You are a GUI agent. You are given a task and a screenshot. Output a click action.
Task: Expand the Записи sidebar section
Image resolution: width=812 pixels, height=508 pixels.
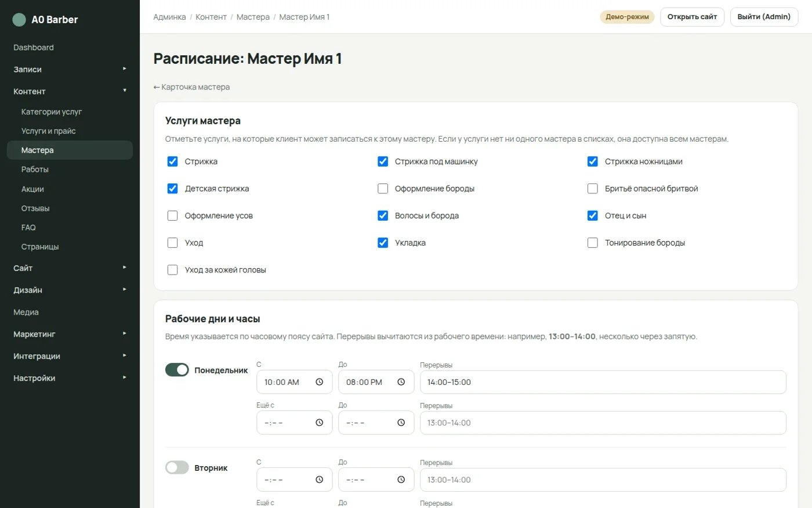[x=70, y=69]
